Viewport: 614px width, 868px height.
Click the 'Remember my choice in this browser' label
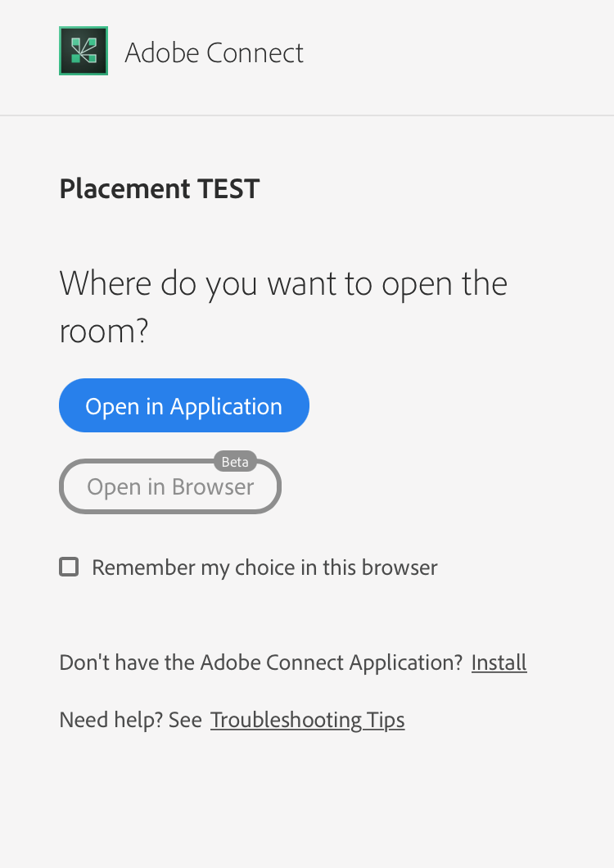264,567
